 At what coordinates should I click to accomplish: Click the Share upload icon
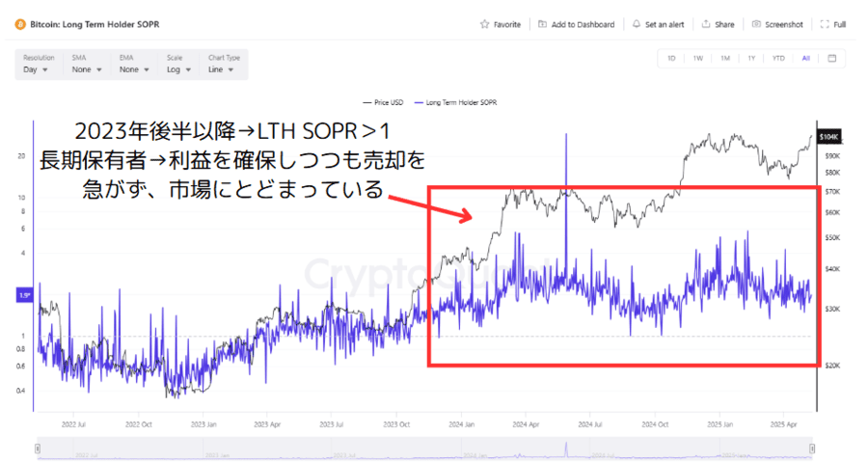(x=706, y=24)
